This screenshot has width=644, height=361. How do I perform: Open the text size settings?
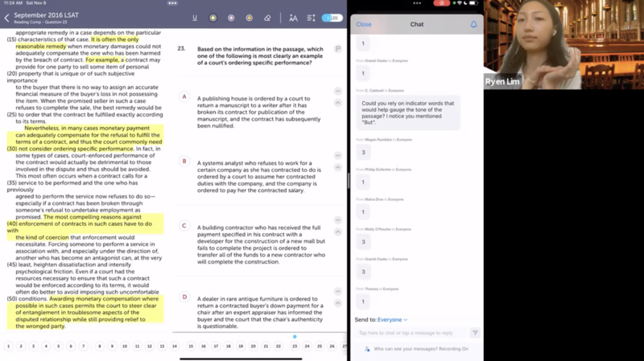coord(293,18)
